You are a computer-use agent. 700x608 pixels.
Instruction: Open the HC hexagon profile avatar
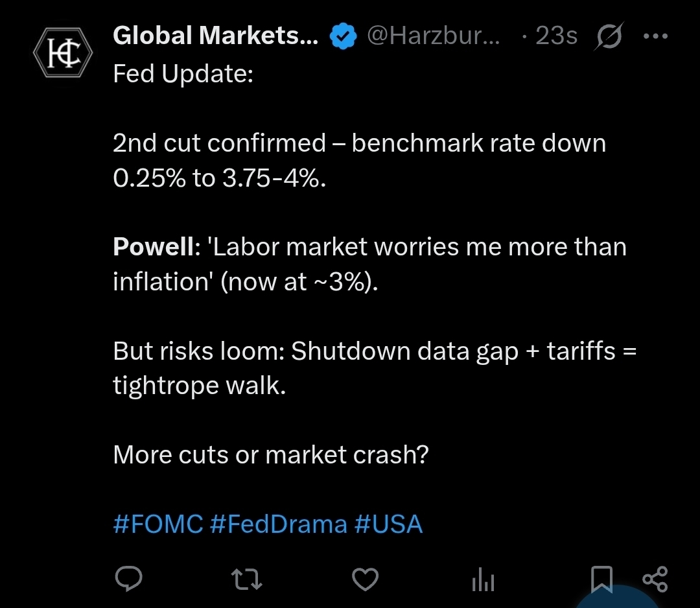click(x=57, y=53)
